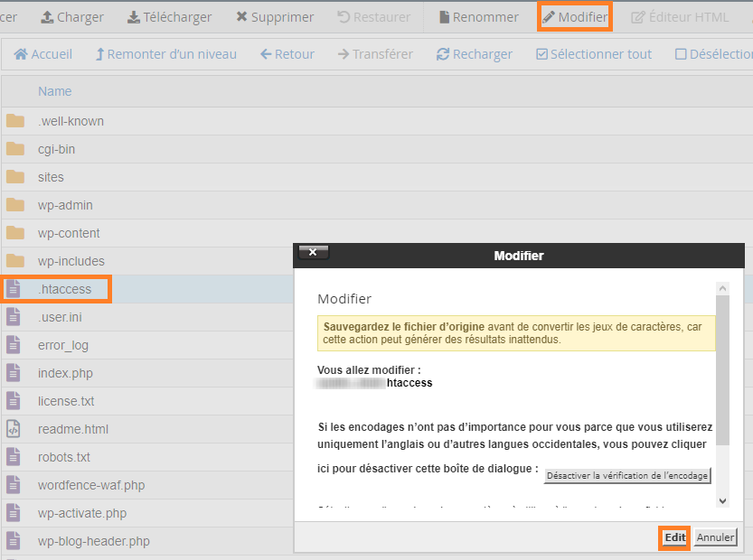Select the wordfence-waf.php file name
Screen dimensions: 753x560
point(91,485)
